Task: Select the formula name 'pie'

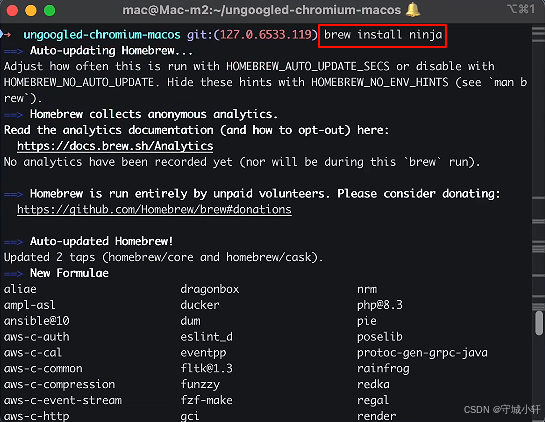Action: click(367, 321)
